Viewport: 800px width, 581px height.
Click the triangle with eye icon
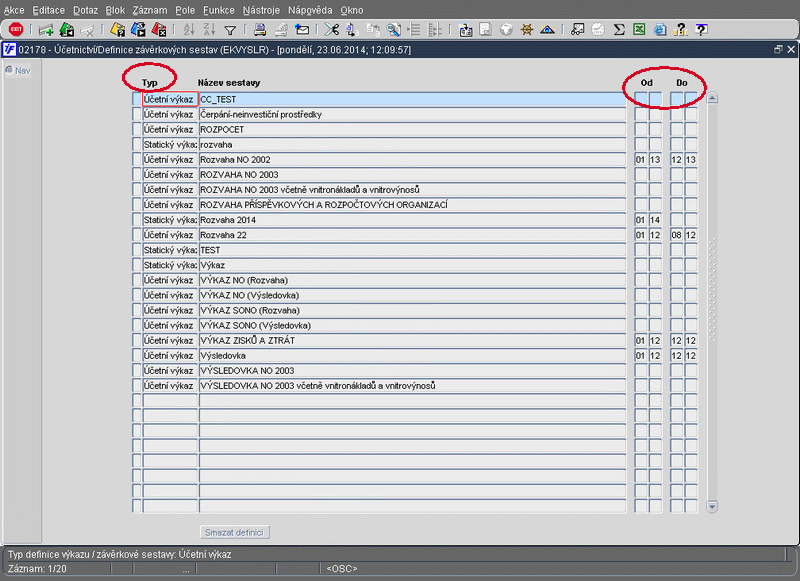coord(547,30)
